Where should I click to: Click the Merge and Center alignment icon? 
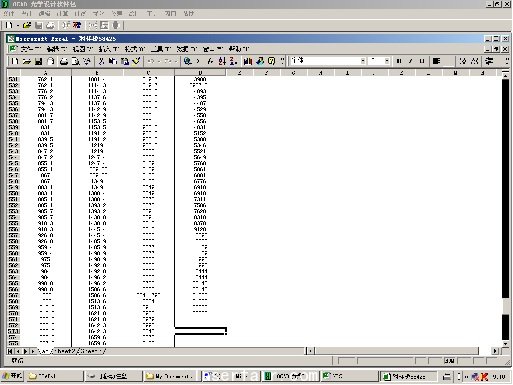pyautogui.click(x=436, y=61)
